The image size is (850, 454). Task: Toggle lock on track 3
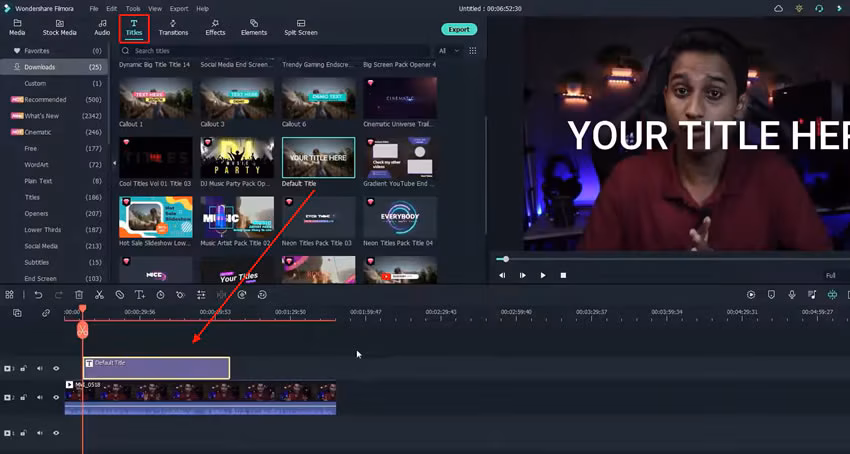pos(23,368)
